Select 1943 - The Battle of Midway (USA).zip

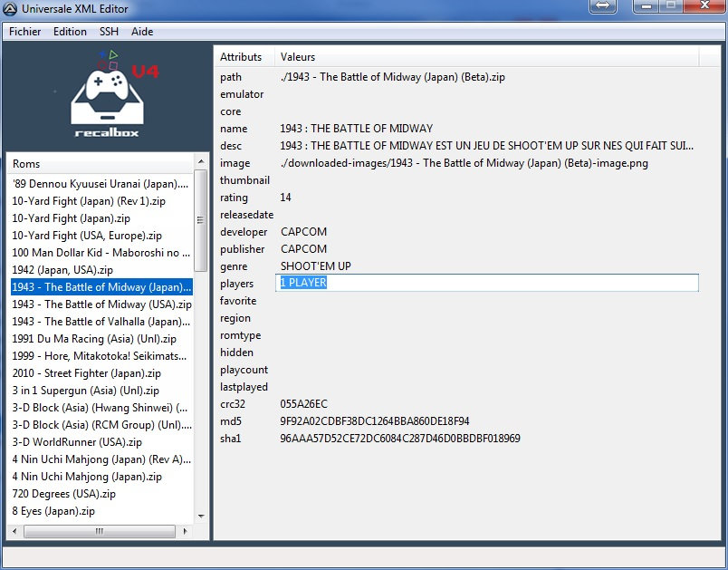pyautogui.click(x=101, y=304)
